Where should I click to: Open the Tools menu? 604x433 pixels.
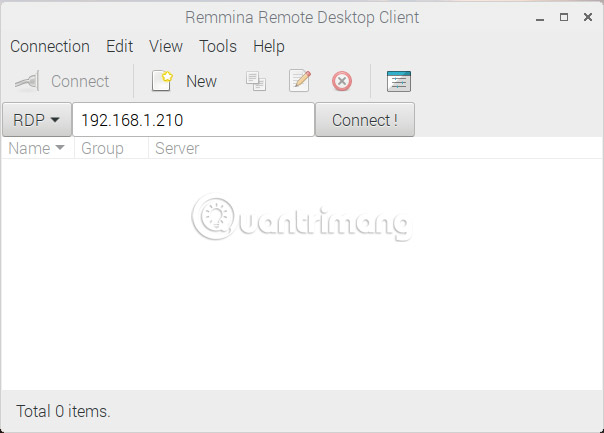[x=218, y=47]
